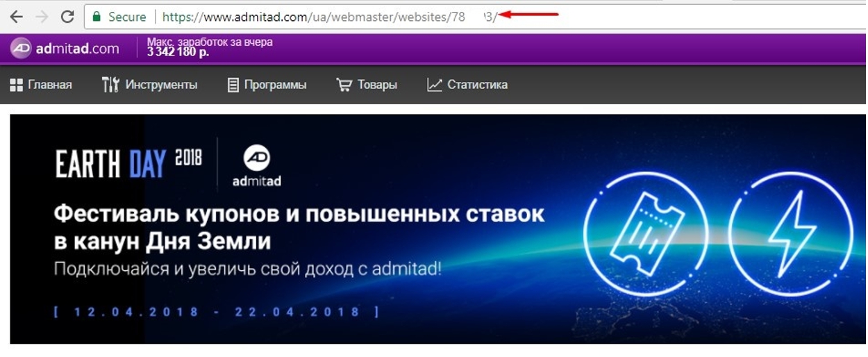Click the Инструменты tools icon
Viewport: 868px width, 357px height.
point(110,85)
